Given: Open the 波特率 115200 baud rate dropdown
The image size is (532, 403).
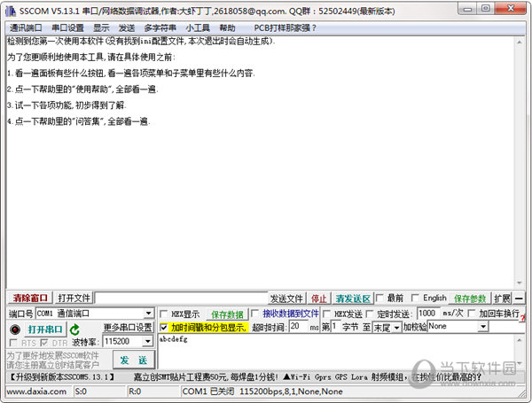Looking at the screenshot, I should [x=148, y=341].
